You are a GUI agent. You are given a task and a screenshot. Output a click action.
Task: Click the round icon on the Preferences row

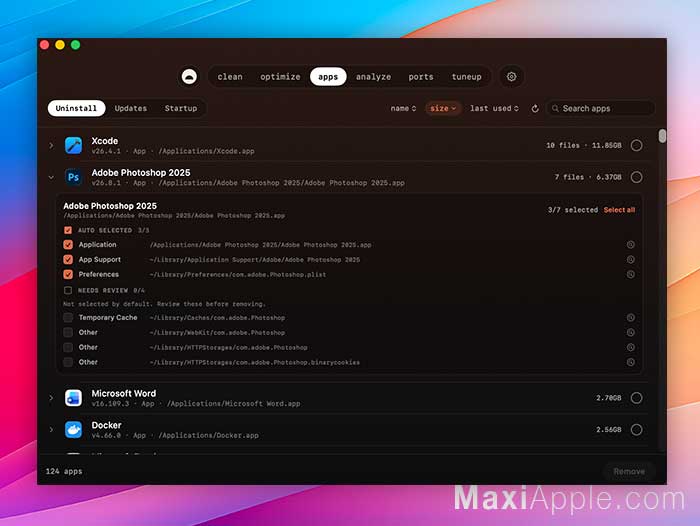pyautogui.click(x=631, y=274)
